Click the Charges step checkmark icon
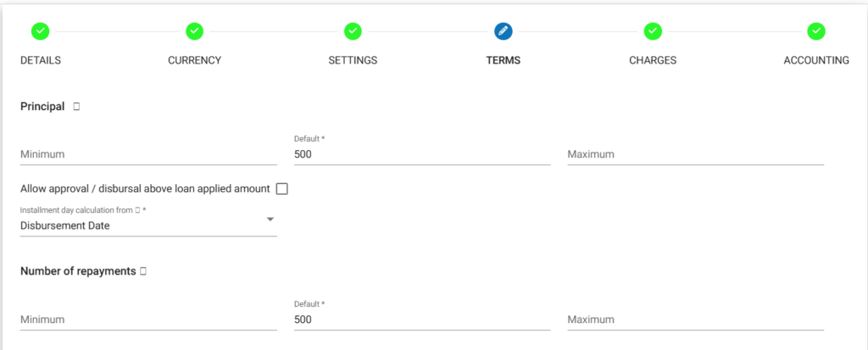868x350 pixels. [653, 31]
